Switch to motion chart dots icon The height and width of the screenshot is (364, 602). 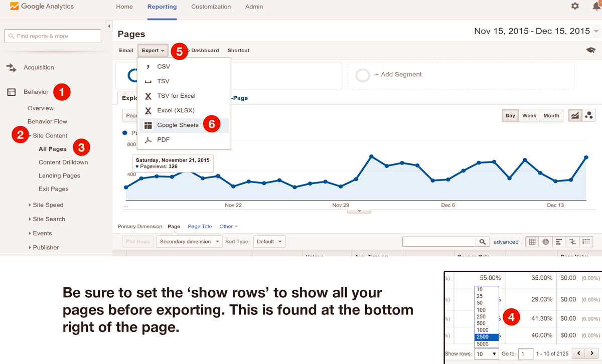(589, 115)
